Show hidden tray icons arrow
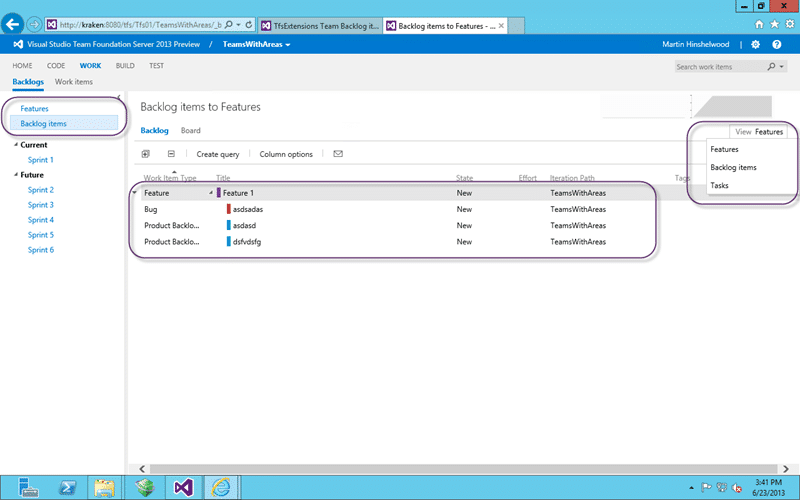Viewport: 800px width, 500px height. (691, 488)
